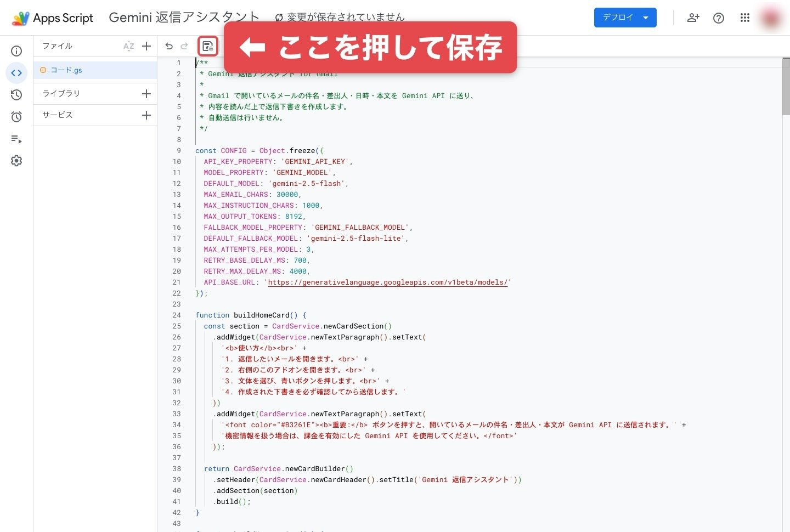Click the line 'MAX_ATTEMPTS_PER_MODEL: 3,'
This screenshot has height=532, width=790.
click(259, 250)
